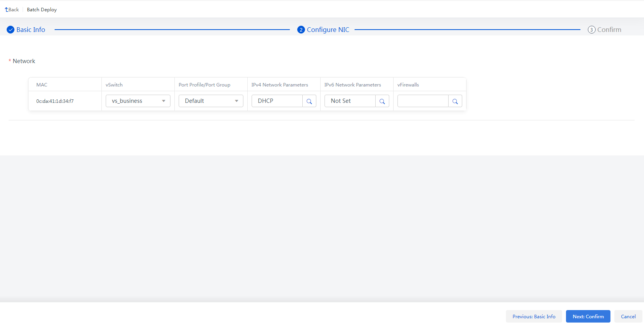Click Basic Info completed step checkmark

11,30
